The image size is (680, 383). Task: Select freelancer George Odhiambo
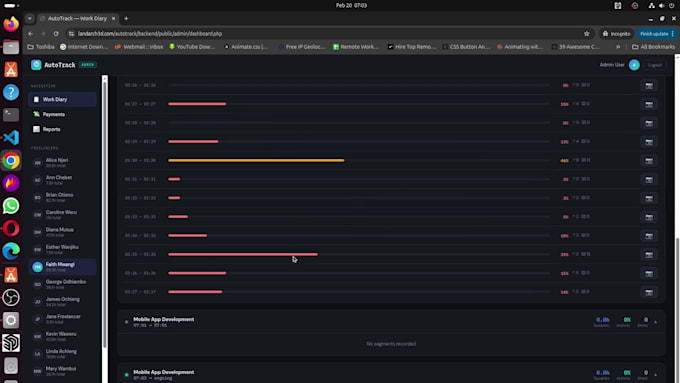62,284
